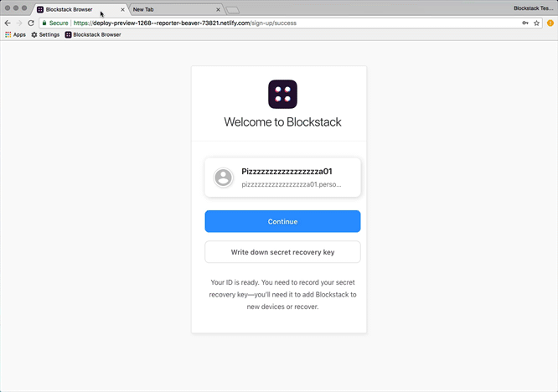Click the Blockstack favicon in bookmarks bar
558x392 pixels.
pos(68,34)
